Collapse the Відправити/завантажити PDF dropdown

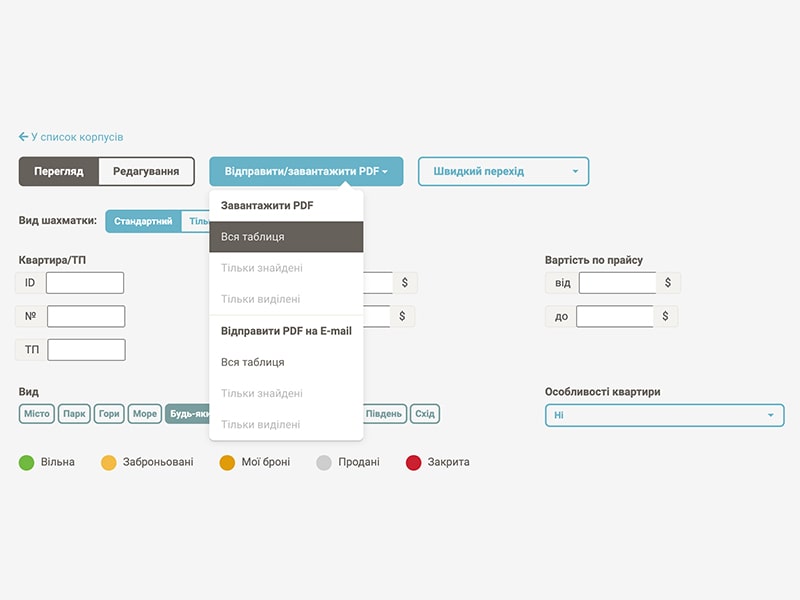click(306, 171)
